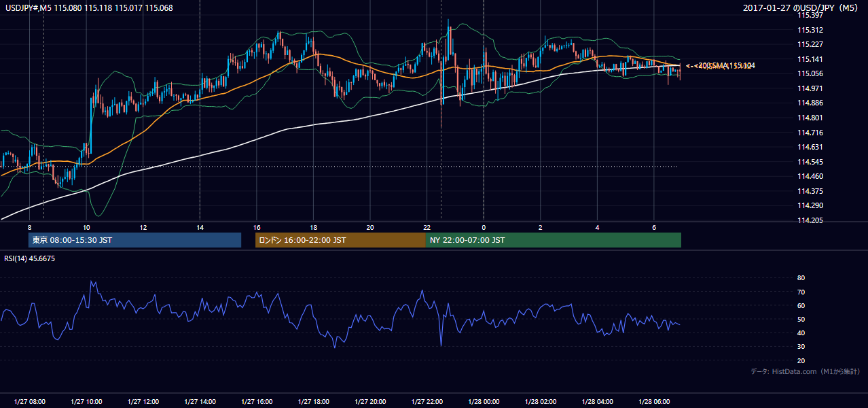Image resolution: width=868 pixels, height=408 pixels.
Task: Click RSI scale value 40
Action: 801,333
